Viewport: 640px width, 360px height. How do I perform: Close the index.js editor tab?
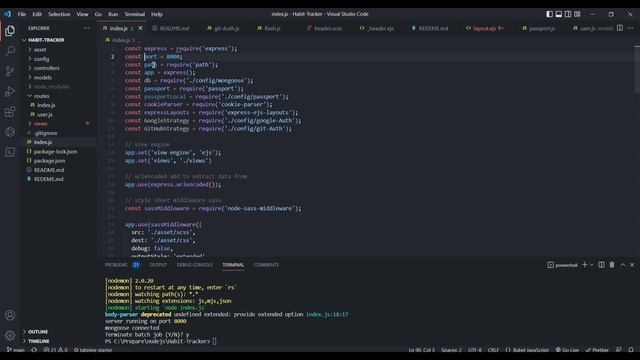coord(140,28)
